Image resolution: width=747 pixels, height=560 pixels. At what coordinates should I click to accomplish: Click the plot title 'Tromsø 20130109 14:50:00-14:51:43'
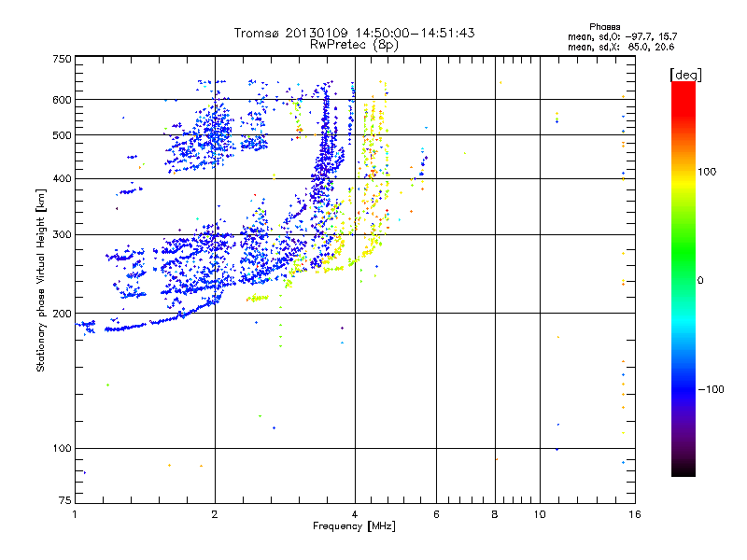pyautogui.click(x=354, y=33)
